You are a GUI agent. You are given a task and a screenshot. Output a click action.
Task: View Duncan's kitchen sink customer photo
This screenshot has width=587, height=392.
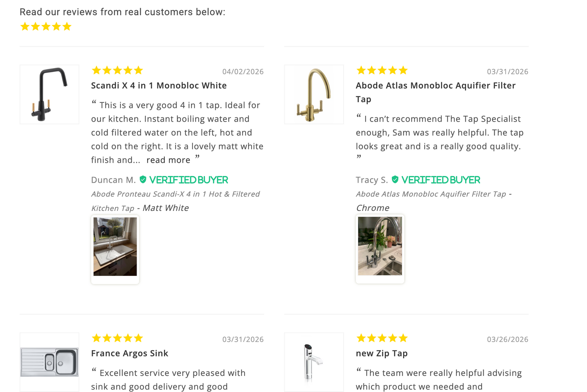[x=115, y=247]
